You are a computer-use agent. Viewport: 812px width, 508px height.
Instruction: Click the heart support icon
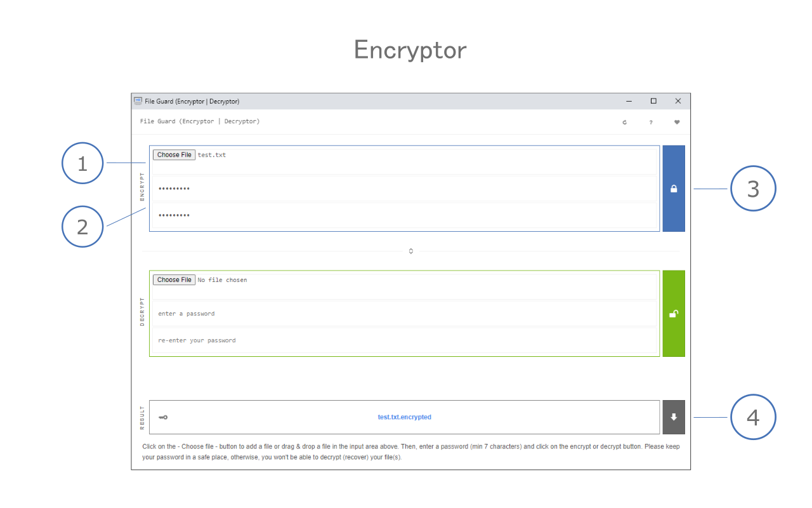(x=677, y=122)
